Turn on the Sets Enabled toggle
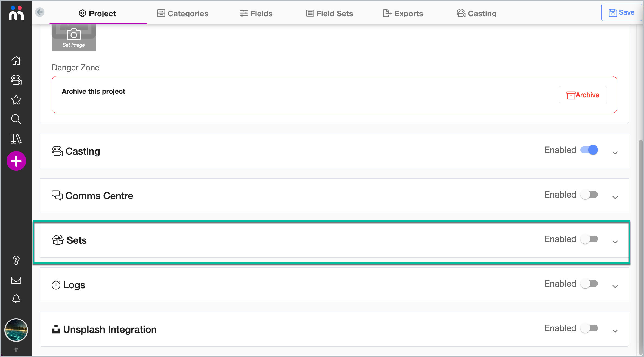Image resolution: width=644 pixels, height=357 pixels. point(589,239)
